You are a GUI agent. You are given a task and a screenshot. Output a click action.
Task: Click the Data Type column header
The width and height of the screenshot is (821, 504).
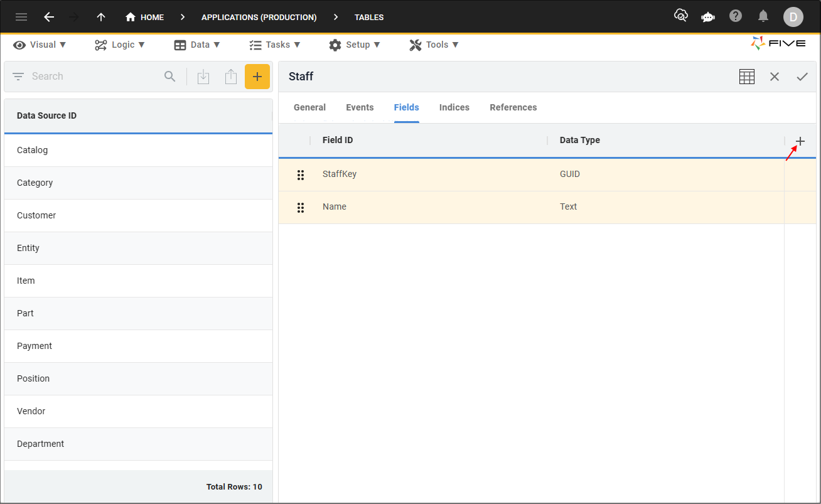coord(580,140)
